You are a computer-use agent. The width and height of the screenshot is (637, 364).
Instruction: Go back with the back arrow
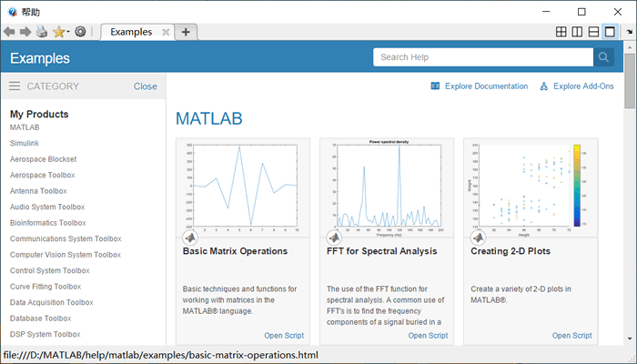pos(9,31)
